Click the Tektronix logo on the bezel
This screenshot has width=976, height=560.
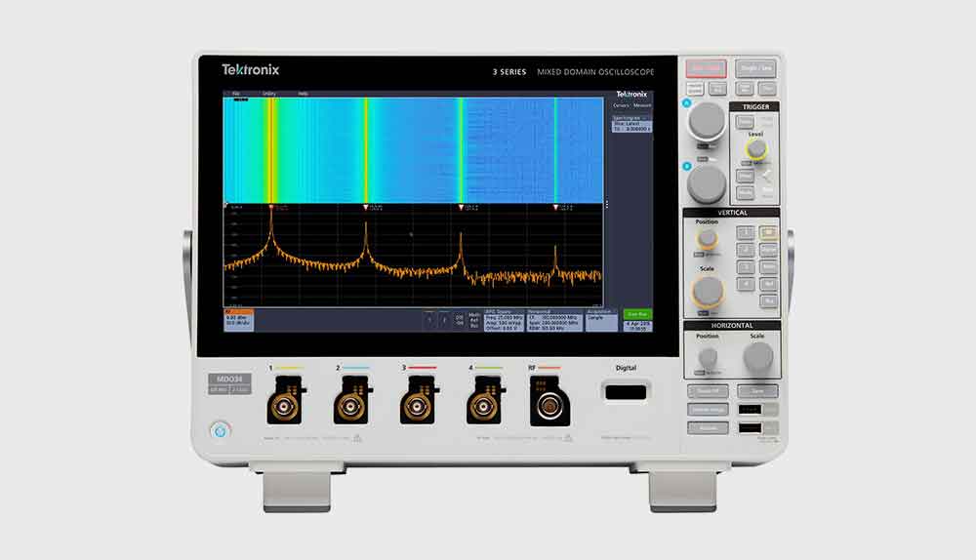(250, 69)
